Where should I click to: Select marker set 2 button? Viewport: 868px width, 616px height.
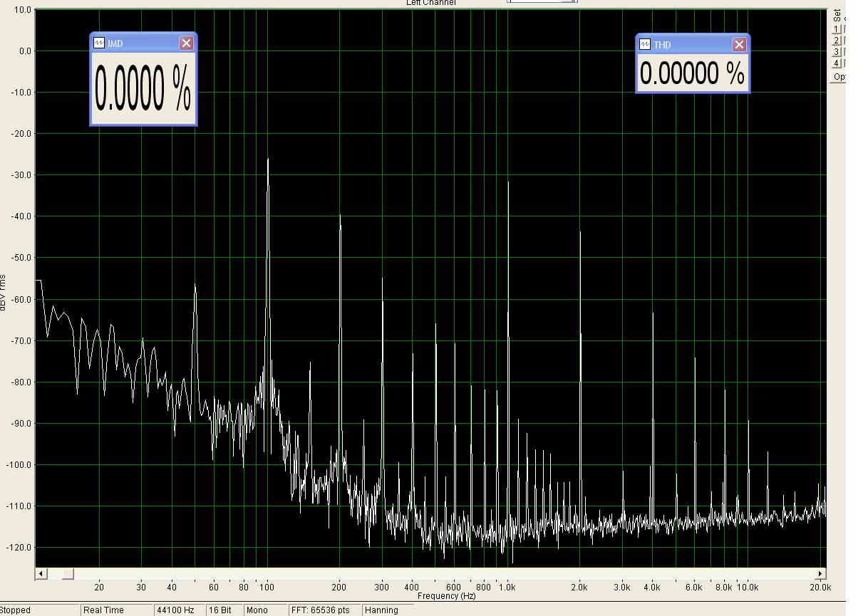pyautogui.click(x=837, y=41)
